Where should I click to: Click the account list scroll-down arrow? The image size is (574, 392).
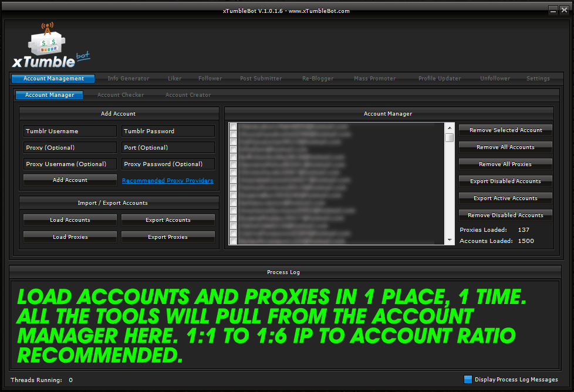tap(450, 240)
